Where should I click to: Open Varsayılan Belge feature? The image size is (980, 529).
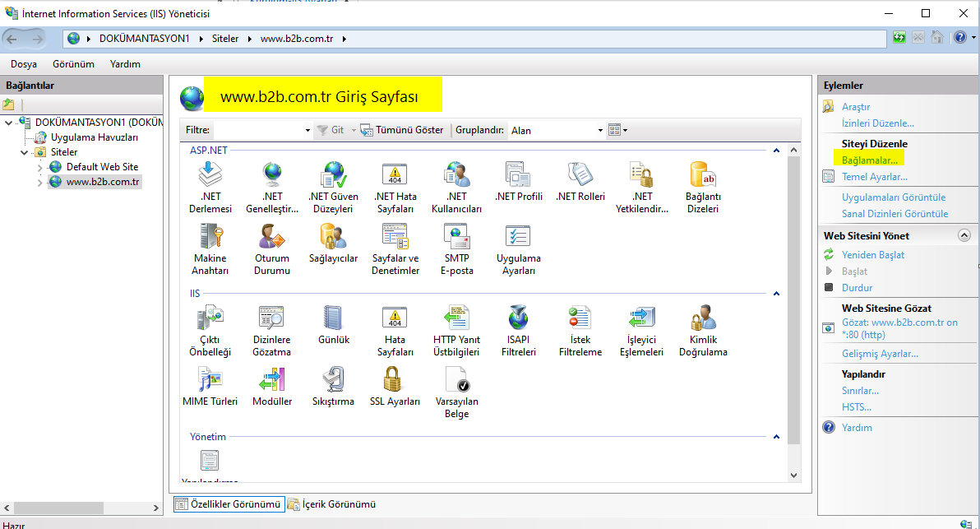point(456,392)
